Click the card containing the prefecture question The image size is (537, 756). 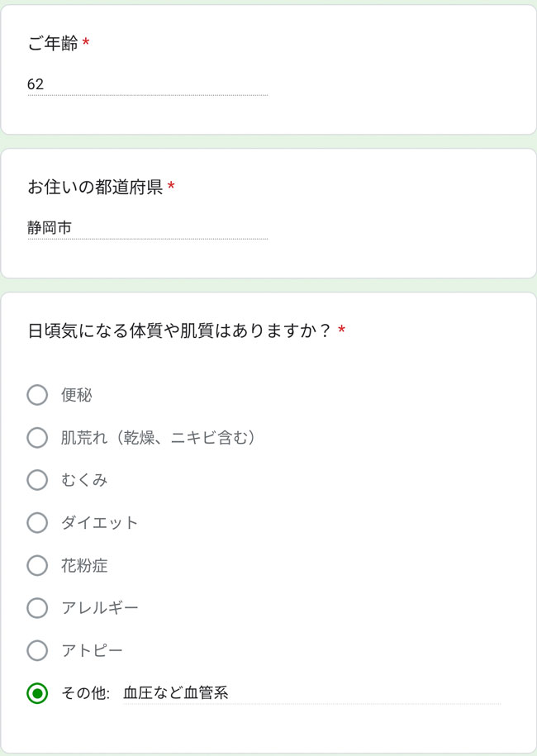[x=268, y=211]
